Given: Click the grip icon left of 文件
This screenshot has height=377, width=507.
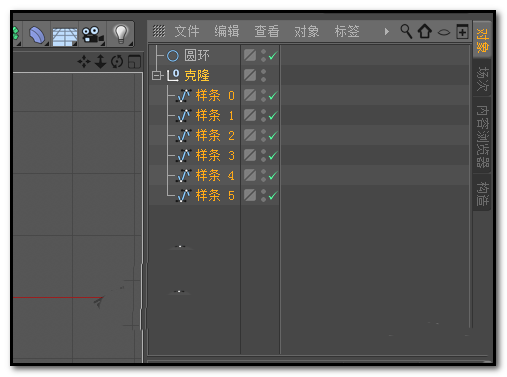Looking at the screenshot, I should point(159,31).
